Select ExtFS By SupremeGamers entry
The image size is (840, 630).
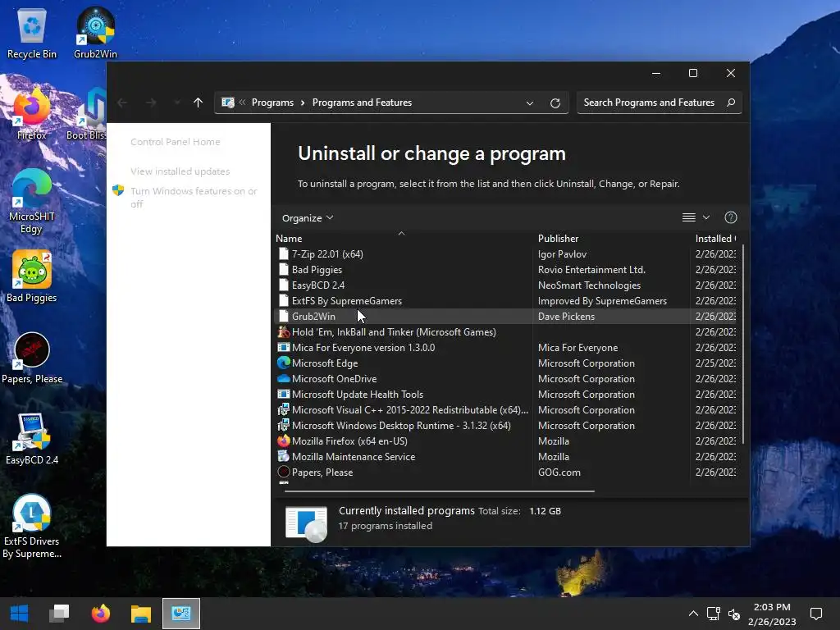[505, 300]
